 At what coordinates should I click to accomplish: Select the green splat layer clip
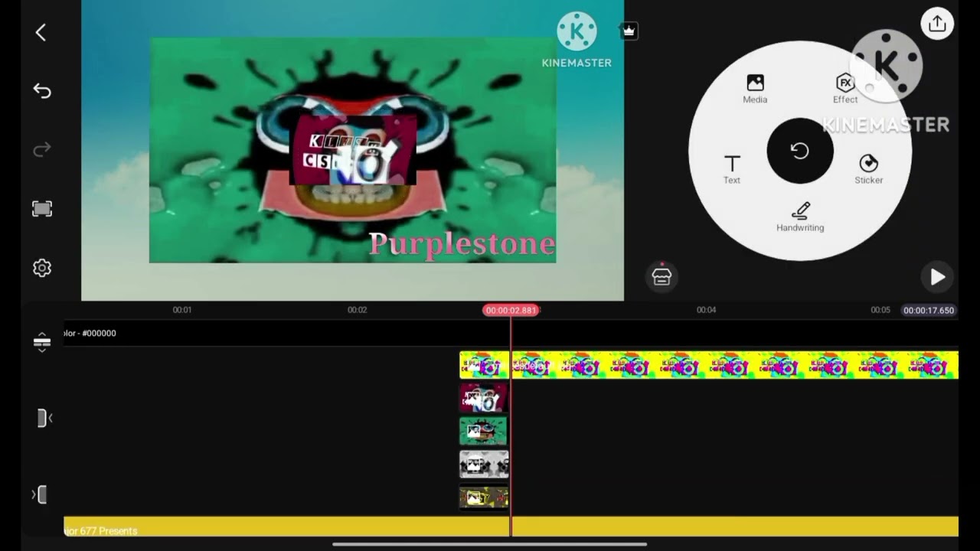pyautogui.click(x=483, y=431)
